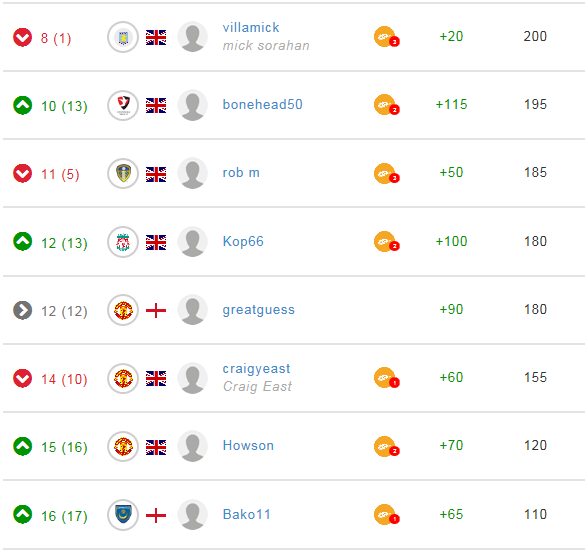The height and width of the screenshot is (551, 585).
Task: Open villamick's profile link
Action: point(251,28)
